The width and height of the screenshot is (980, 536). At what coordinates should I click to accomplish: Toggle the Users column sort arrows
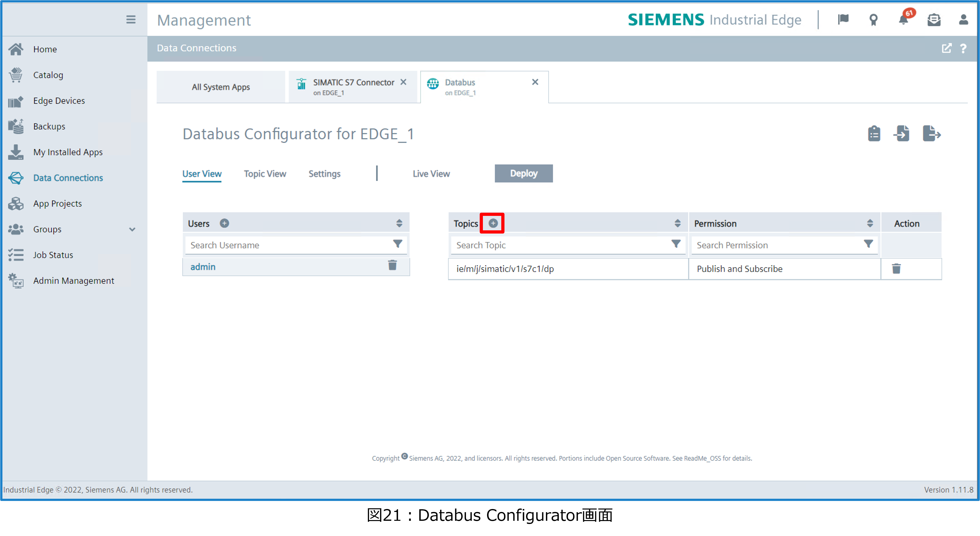coord(399,223)
